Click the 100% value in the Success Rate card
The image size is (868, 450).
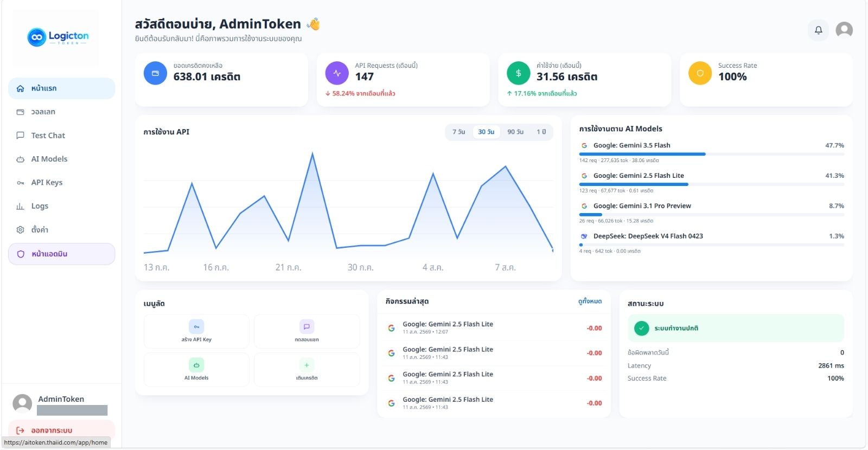[x=732, y=77]
